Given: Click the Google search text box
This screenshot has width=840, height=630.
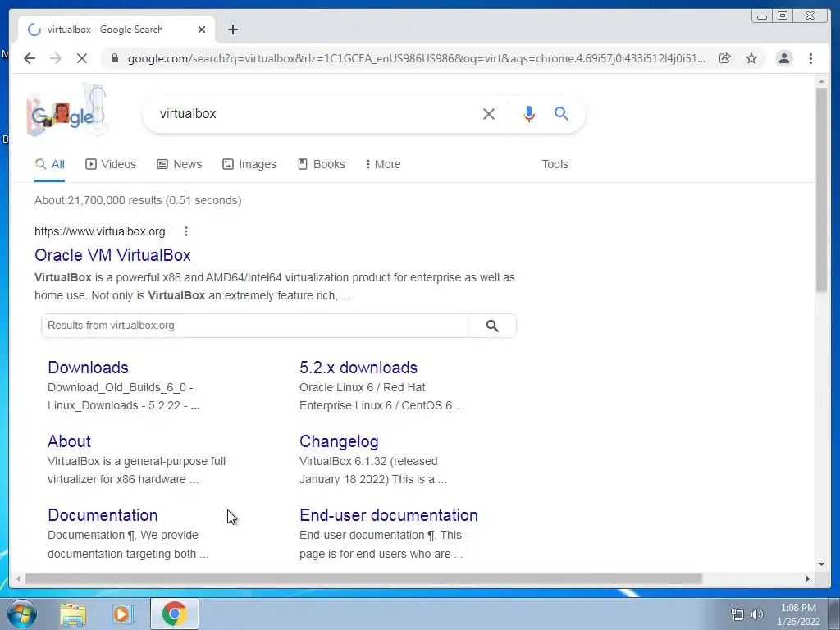Looking at the screenshot, I should click(316, 113).
